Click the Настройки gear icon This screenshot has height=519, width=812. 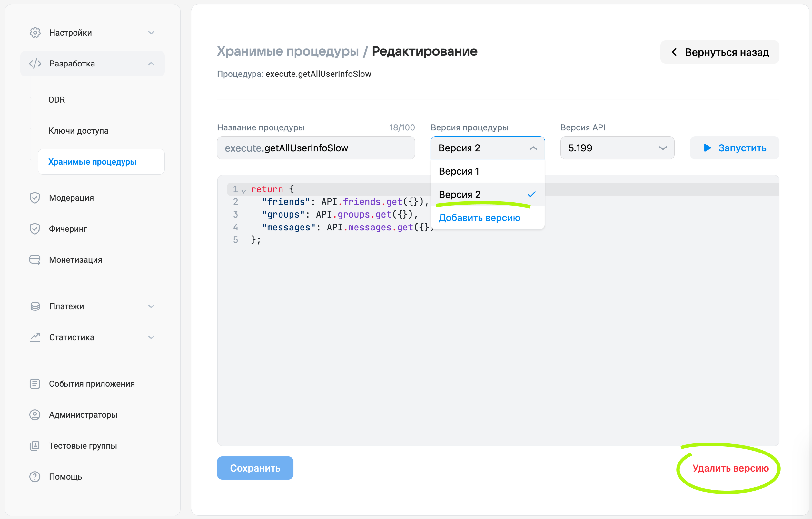tap(35, 33)
